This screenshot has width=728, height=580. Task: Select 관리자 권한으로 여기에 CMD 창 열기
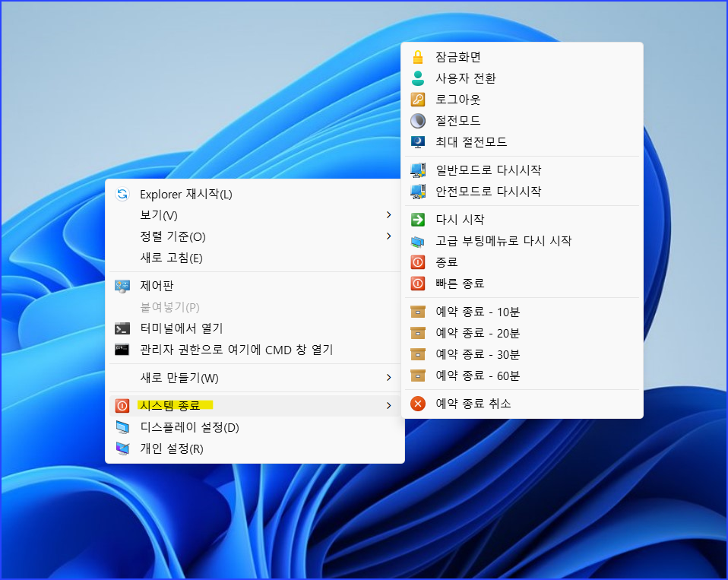[x=255, y=350]
